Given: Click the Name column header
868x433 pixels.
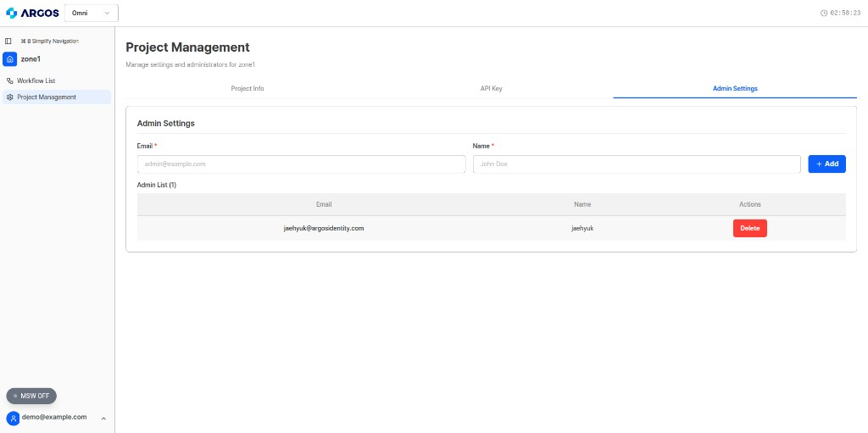Looking at the screenshot, I should (x=582, y=204).
